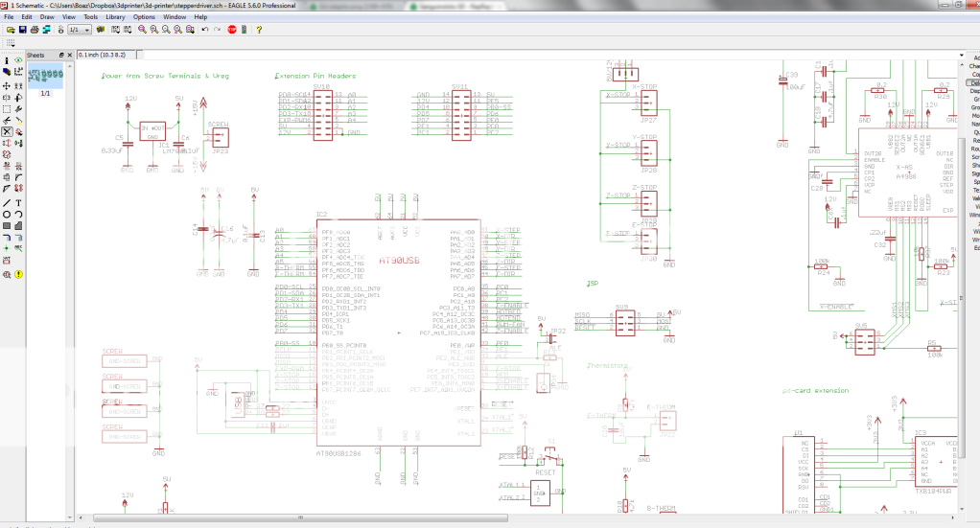Click the Undo arrow in the toolbar

point(205,30)
